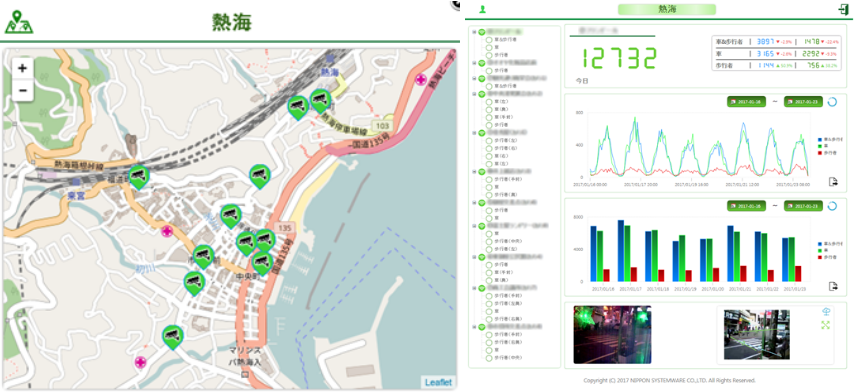854x392 pixels.
Task: Click the small icon above the expand arrows
Action: point(827,311)
